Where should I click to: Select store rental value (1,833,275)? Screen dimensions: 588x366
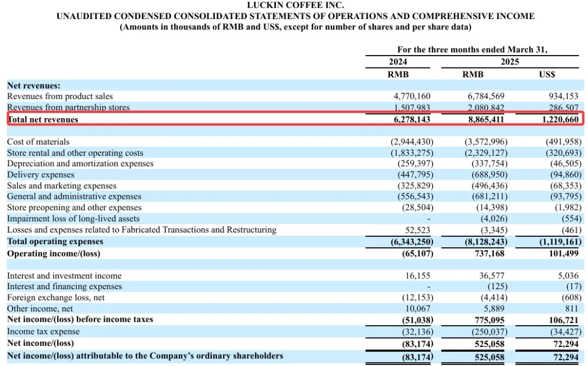point(412,153)
